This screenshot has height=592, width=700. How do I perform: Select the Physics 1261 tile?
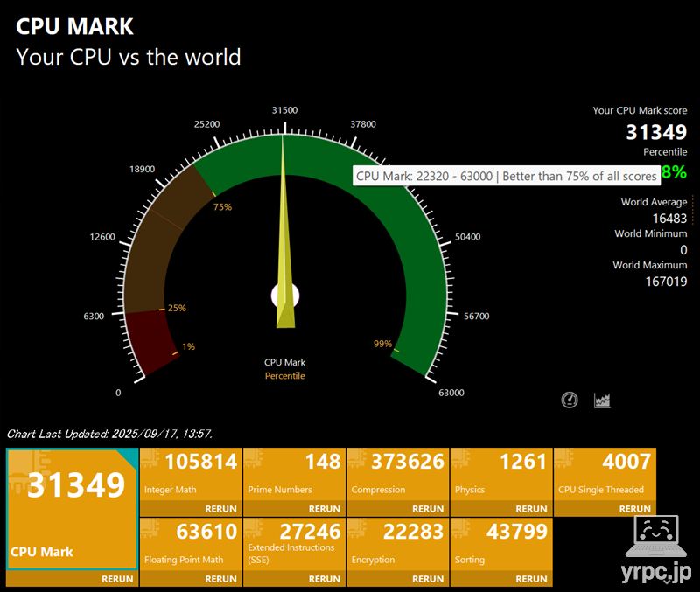501,474
